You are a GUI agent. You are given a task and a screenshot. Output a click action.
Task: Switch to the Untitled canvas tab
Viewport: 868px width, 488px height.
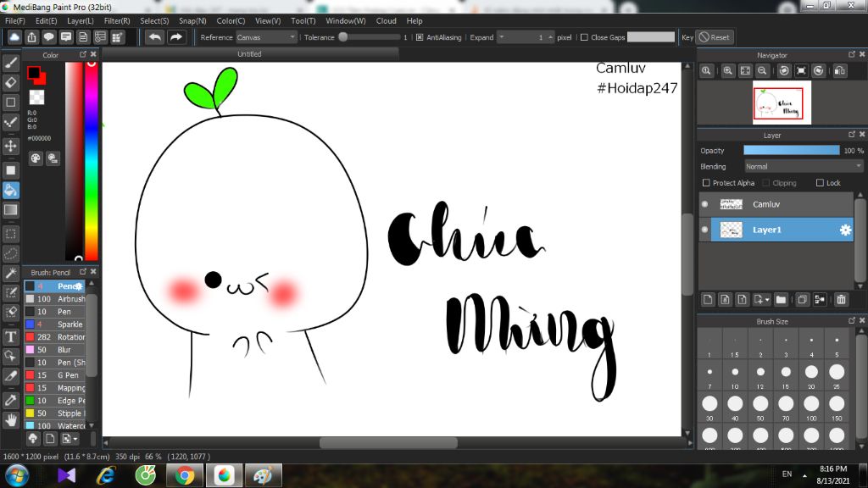coord(250,53)
